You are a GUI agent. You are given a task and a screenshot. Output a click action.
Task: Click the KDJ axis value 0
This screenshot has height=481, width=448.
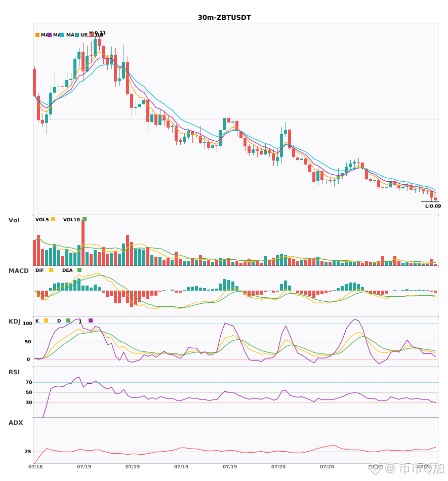28,359
